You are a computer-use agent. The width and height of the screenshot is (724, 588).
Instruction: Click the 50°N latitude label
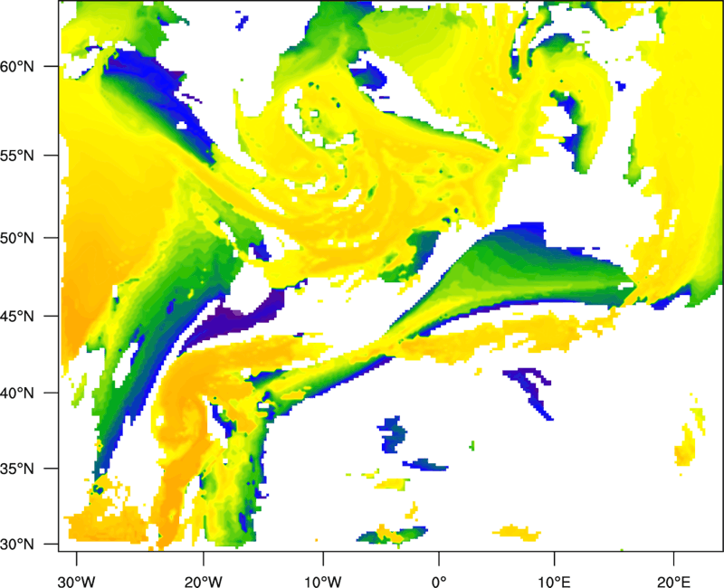pos(16,238)
